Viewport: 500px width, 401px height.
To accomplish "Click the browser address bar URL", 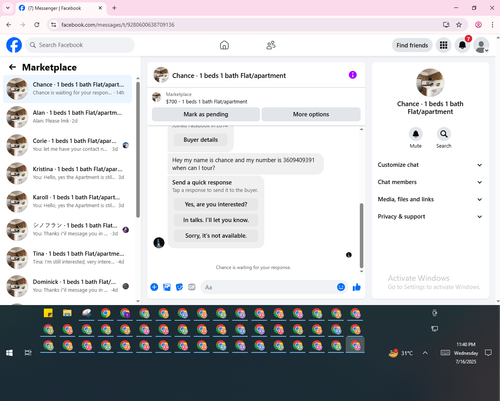I will coord(118,25).
